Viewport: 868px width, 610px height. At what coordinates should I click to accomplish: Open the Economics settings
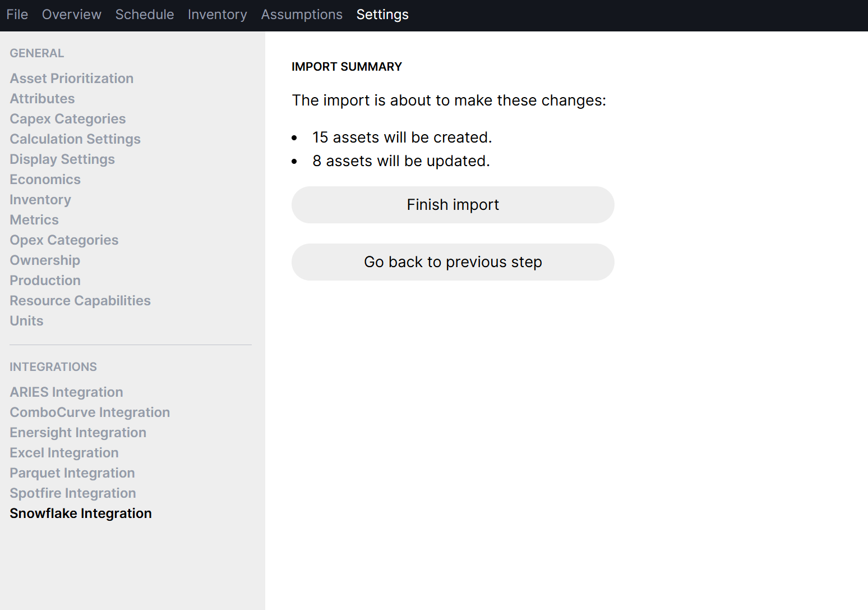[x=45, y=180]
